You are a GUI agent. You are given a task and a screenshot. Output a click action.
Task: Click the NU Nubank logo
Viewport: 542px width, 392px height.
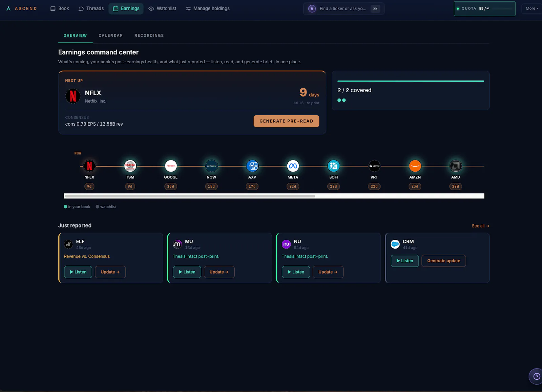286,244
